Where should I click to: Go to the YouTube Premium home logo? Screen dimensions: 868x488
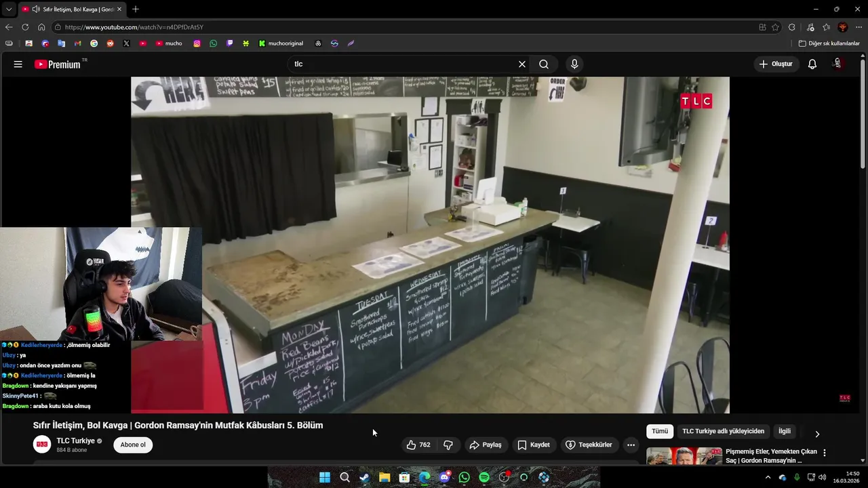(59, 64)
